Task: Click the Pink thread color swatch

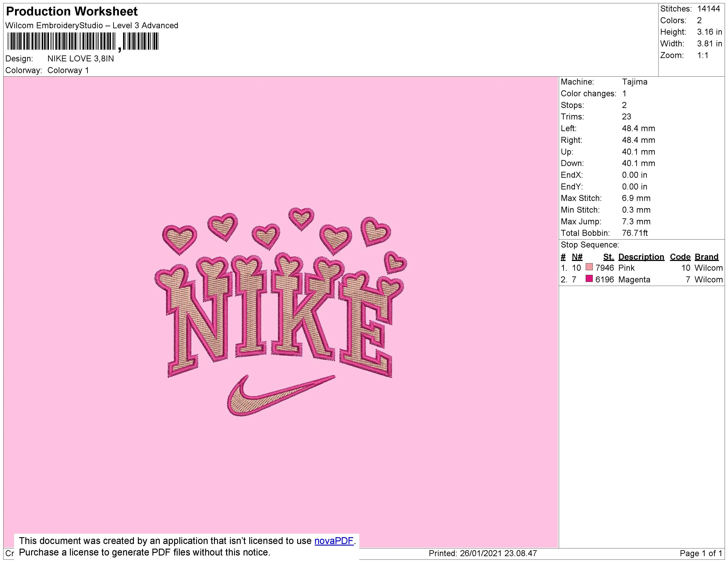Action: 589,267
